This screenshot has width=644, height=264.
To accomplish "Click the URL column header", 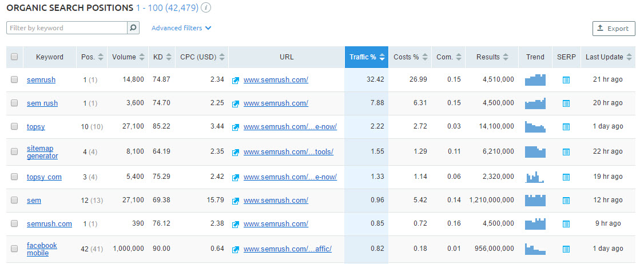I will 287,57.
